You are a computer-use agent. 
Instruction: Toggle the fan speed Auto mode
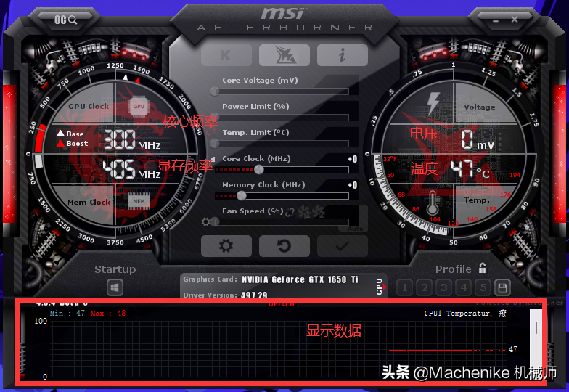click(x=355, y=229)
